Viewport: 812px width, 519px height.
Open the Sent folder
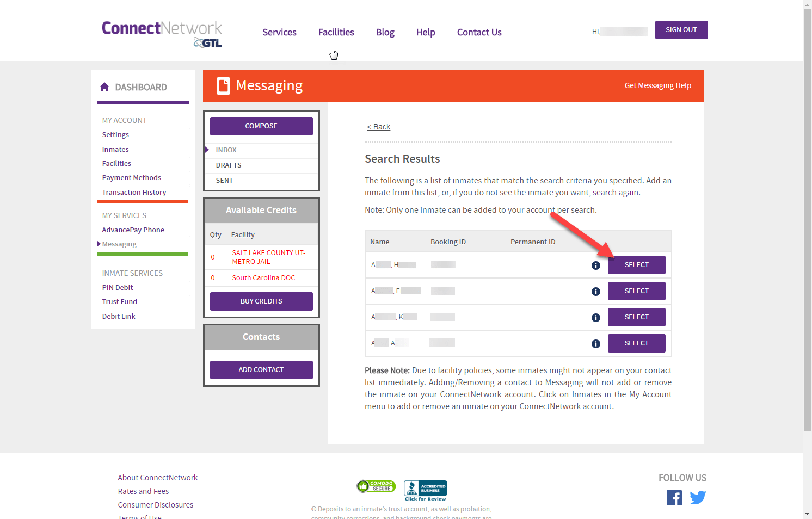pyautogui.click(x=261, y=181)
